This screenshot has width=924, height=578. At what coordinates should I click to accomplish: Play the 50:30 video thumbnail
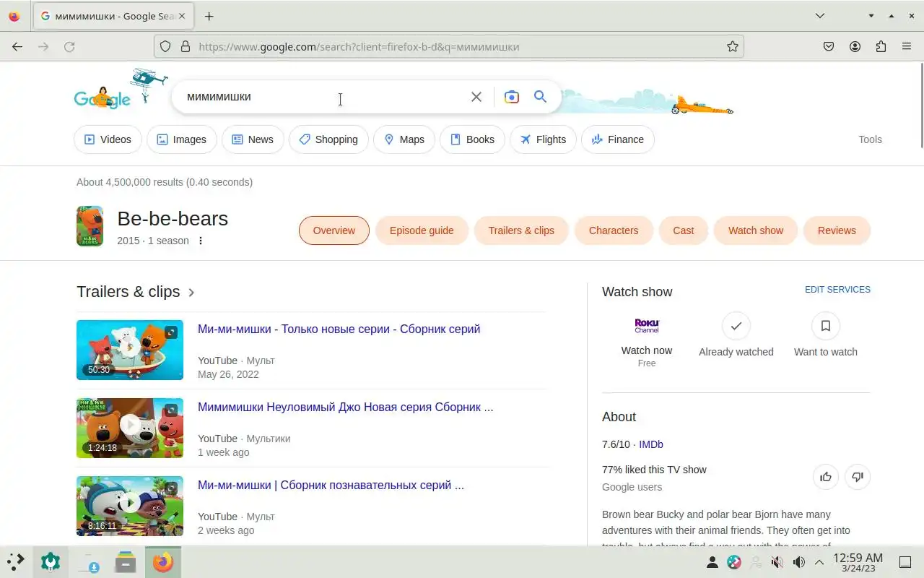(130, 350)
